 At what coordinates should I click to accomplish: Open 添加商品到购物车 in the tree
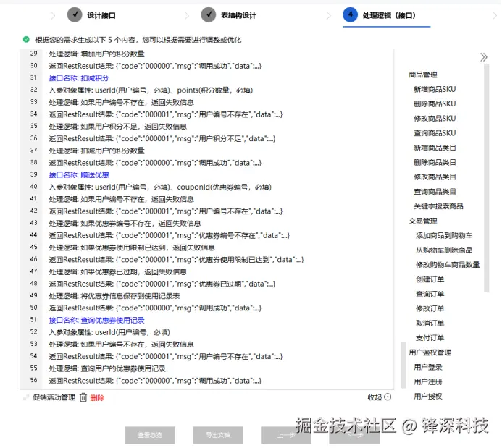(x=444, y=236)
